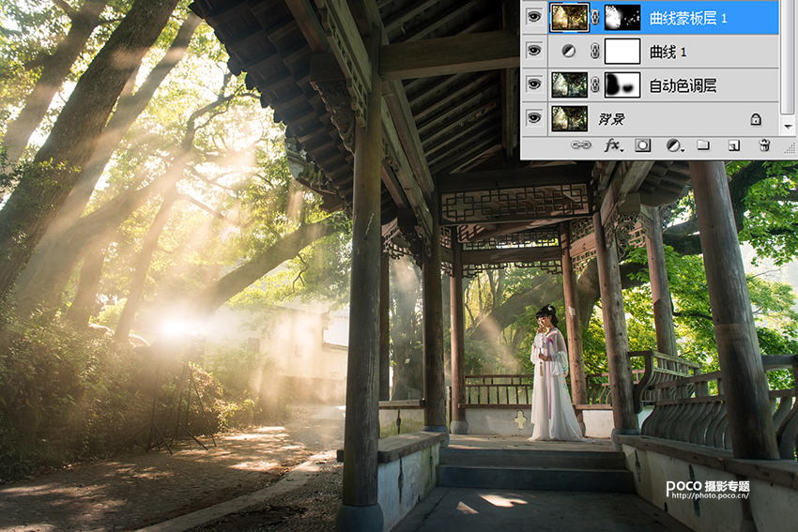Select the 曲线 1 white mask thumbnail
Image resolution: width=798 pixels, height=532 pixels.
point(622,52)
